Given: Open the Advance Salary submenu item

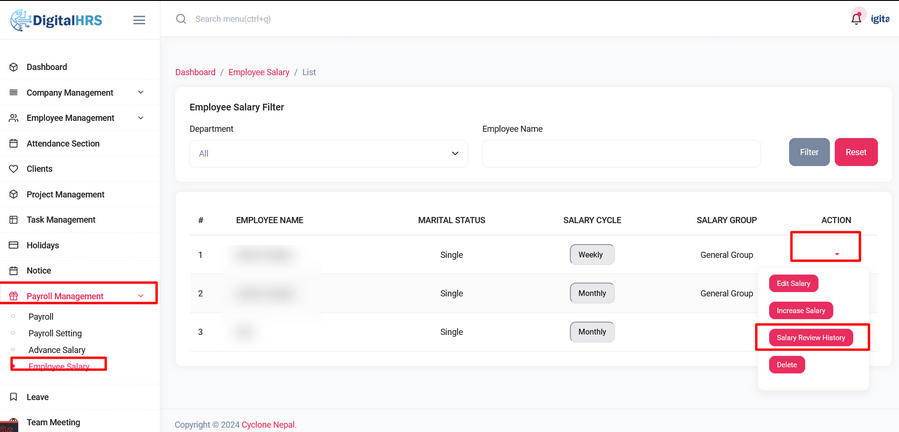Looking at the screenshot, I should tap(57, 350).
